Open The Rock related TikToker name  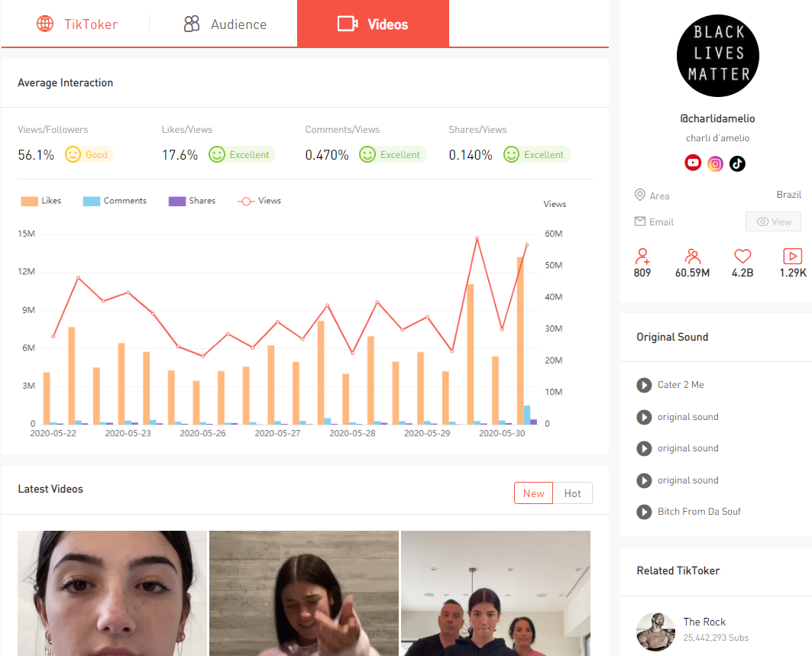click(704, 622)
